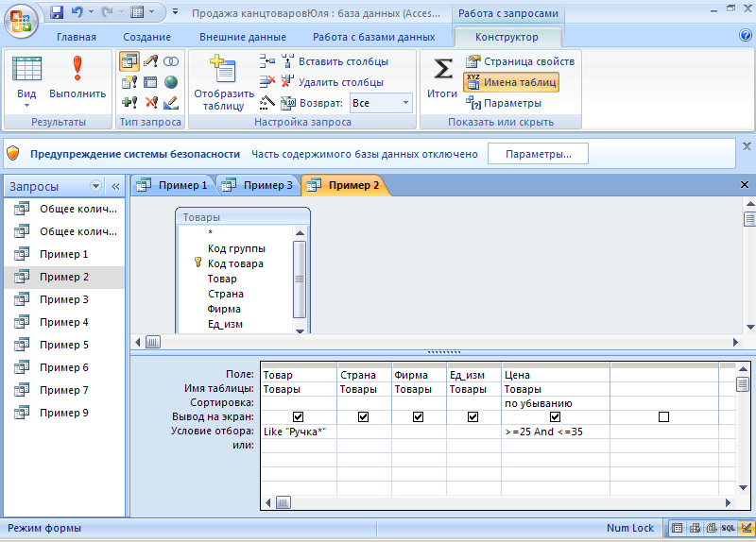Uncheck Вывод на экран for Цена
The image size is (756, 542).
pyautogui.click(x=555, y=416)
